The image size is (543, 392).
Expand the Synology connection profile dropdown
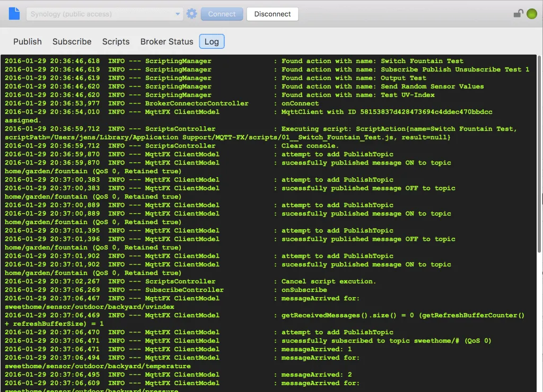[178, 14]
